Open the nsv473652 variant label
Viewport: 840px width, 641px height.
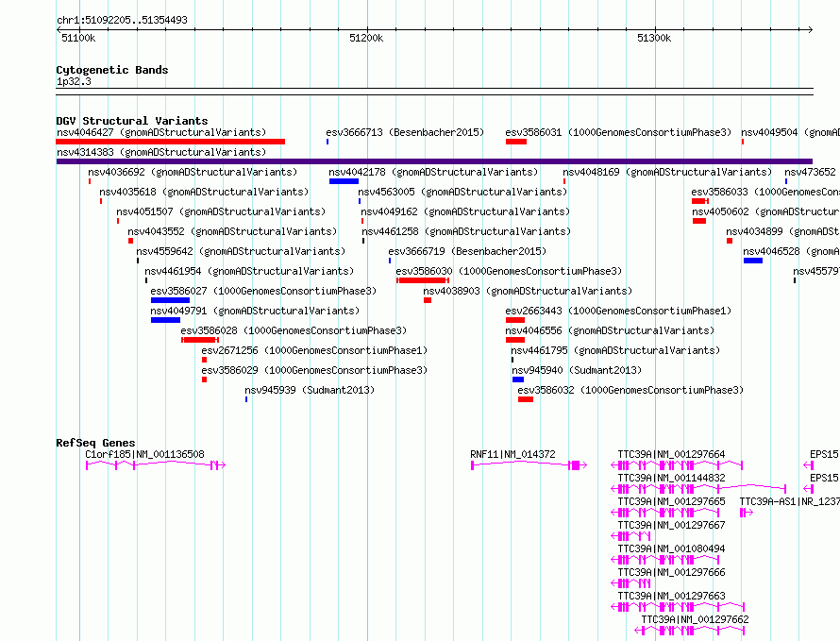click(x=810, y=172)
